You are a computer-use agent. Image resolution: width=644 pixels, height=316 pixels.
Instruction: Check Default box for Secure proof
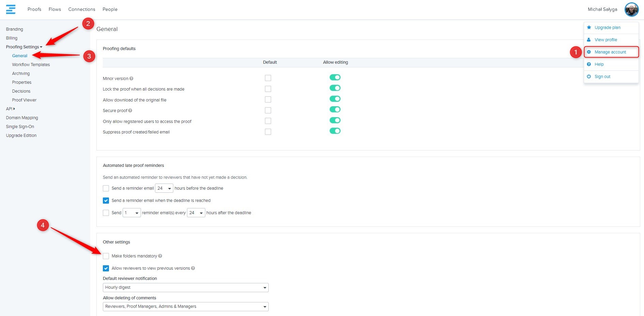268,110
